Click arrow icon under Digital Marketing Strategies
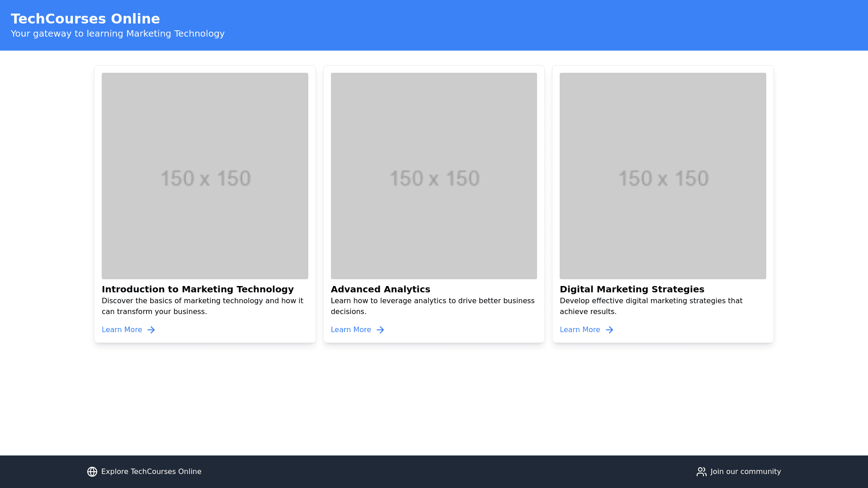Image resolution: width=868 pixels, height=488 pixels. (x=609, y=330)
